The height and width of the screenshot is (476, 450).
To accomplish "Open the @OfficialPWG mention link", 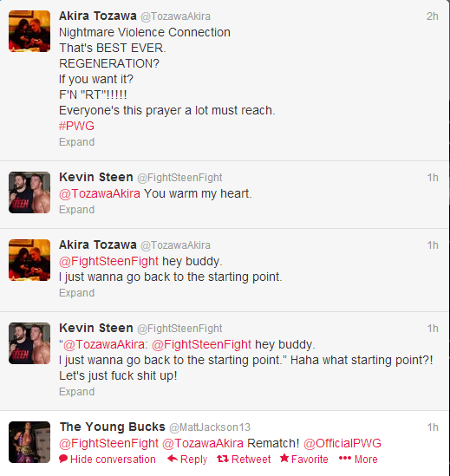I will 342,444.
